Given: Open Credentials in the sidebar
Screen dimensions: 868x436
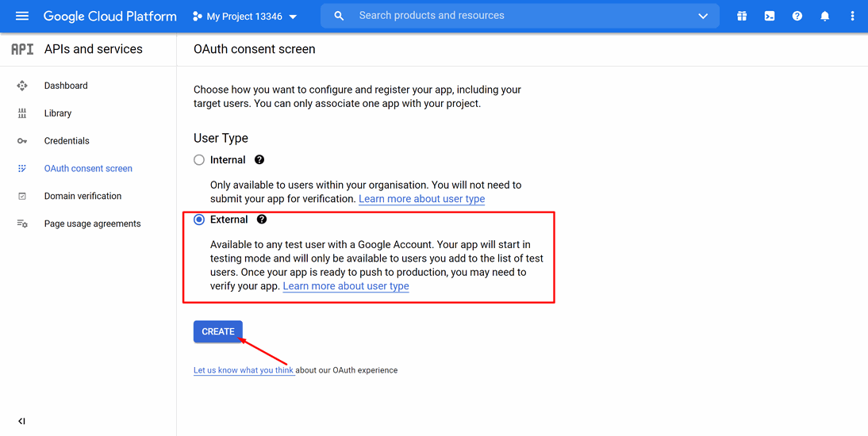Looking at the screenshot, I should coord(67,141).
